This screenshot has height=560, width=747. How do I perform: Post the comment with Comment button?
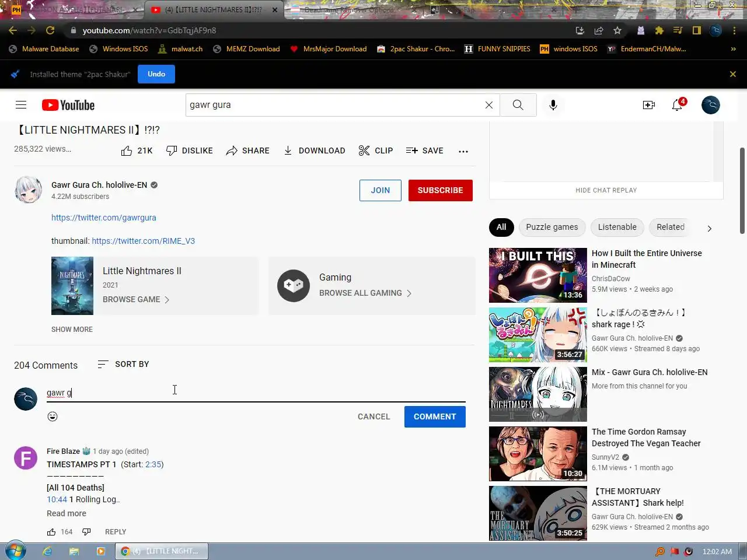(435, 416)
